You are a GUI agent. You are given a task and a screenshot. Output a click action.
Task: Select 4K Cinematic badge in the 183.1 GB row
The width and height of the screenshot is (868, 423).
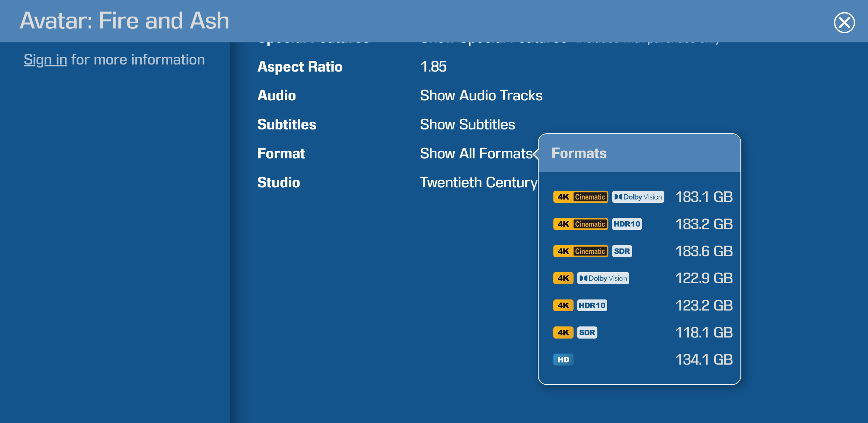click(581, 197)
